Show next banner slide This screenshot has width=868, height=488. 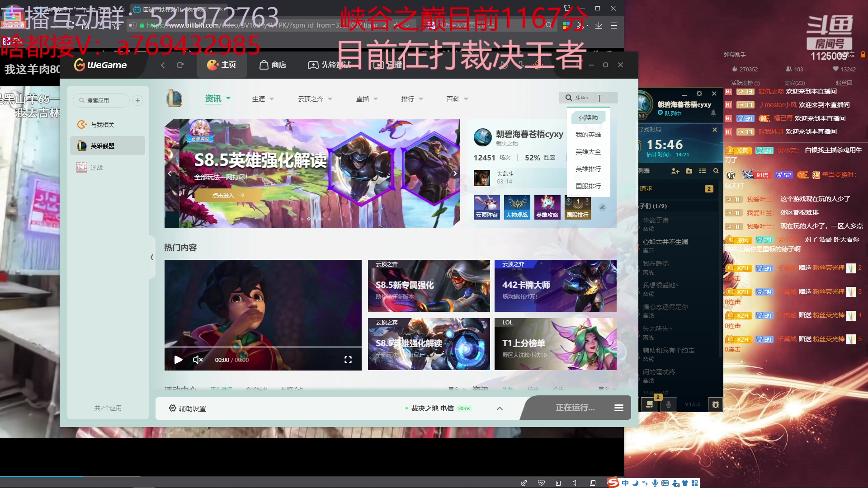[455, 173]
